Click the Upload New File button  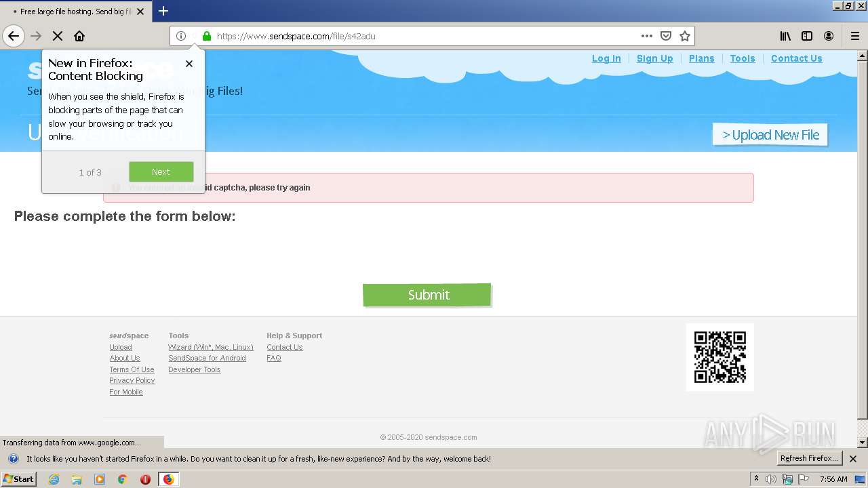pyautogui.click(x=770, y=135)
